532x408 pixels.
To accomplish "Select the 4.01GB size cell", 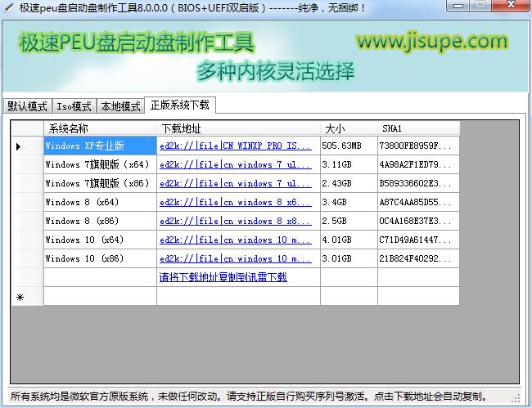I will click(x=349, y=240).
